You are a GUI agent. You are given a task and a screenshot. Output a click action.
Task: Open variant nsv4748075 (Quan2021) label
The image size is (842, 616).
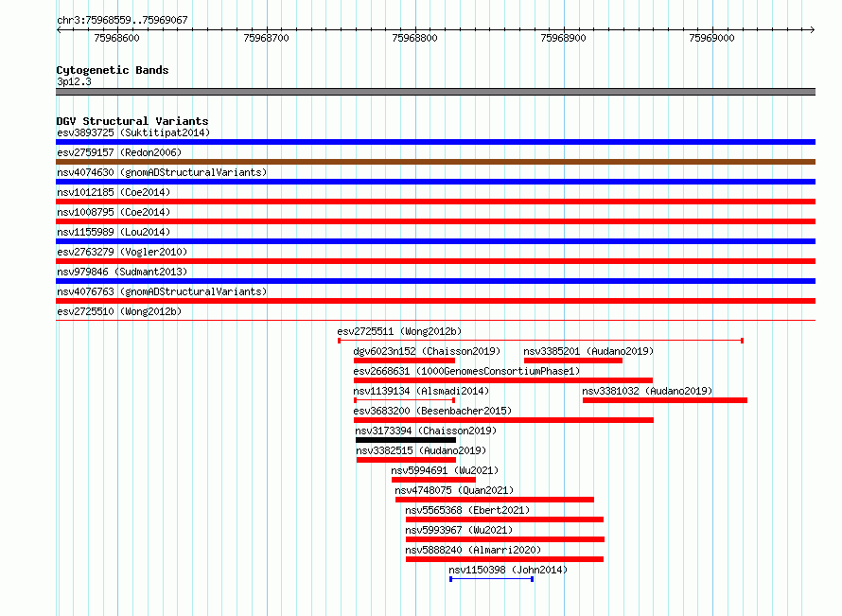click(454, 490)
